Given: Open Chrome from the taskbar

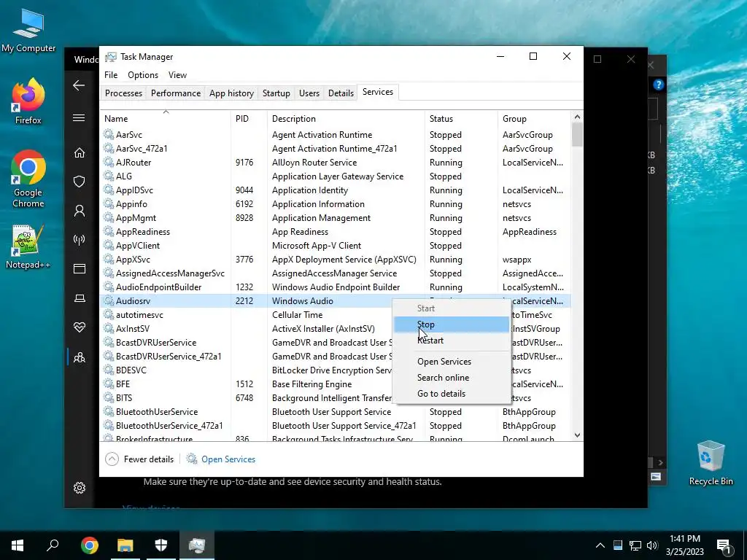Looking at the screenshot, I should (x=89, y=545).
